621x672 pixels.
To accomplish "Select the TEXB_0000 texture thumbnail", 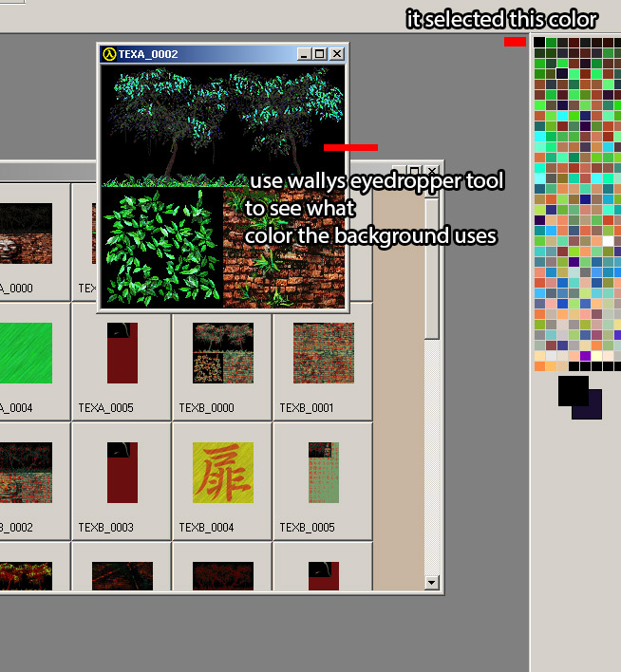I will [x=223, y=353].
